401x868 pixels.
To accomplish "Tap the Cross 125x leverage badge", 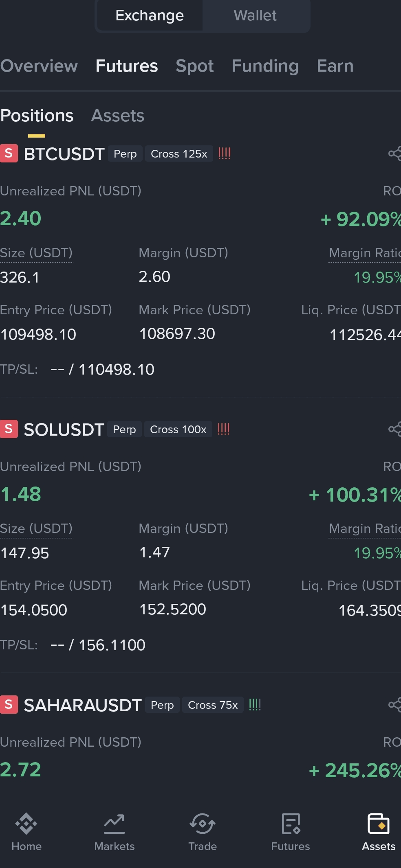I will tap(179, 154).
